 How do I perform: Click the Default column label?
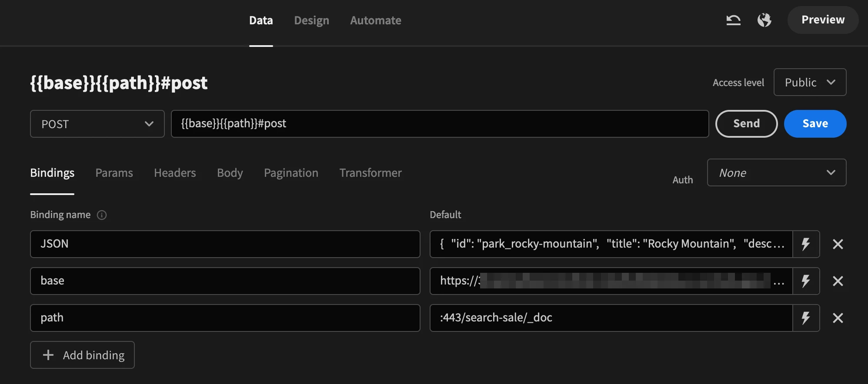click(445, 215)
